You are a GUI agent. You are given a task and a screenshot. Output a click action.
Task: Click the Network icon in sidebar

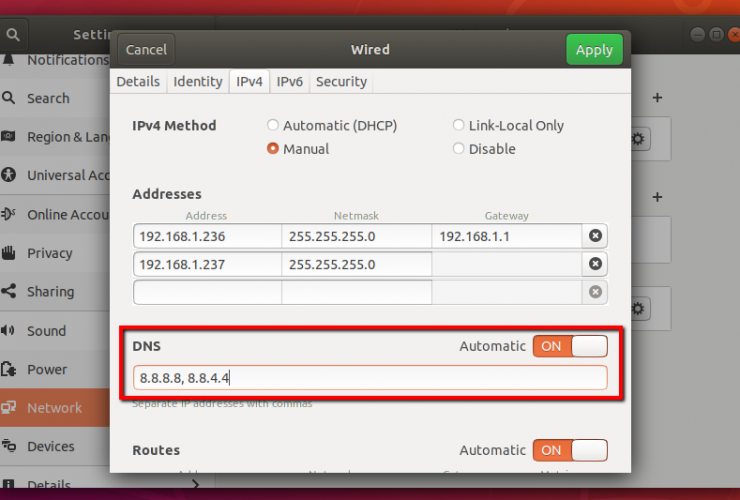tap(9, 408)
